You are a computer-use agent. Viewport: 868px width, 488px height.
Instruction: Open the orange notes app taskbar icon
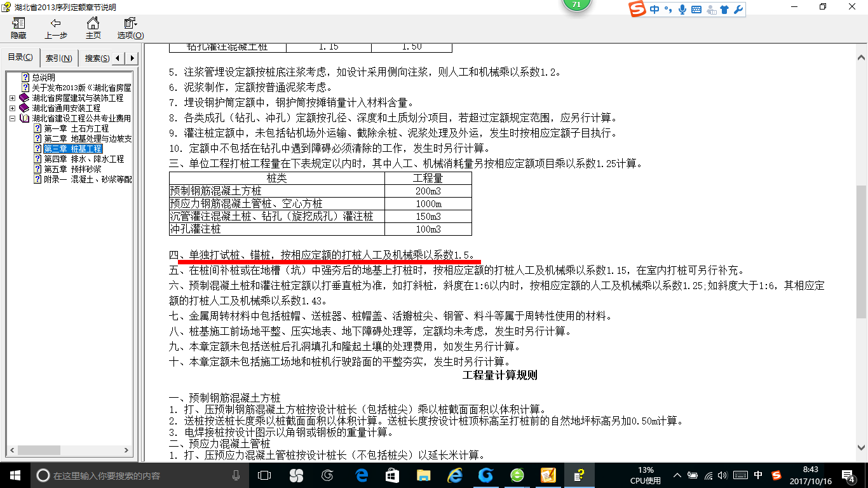point(548,475)
